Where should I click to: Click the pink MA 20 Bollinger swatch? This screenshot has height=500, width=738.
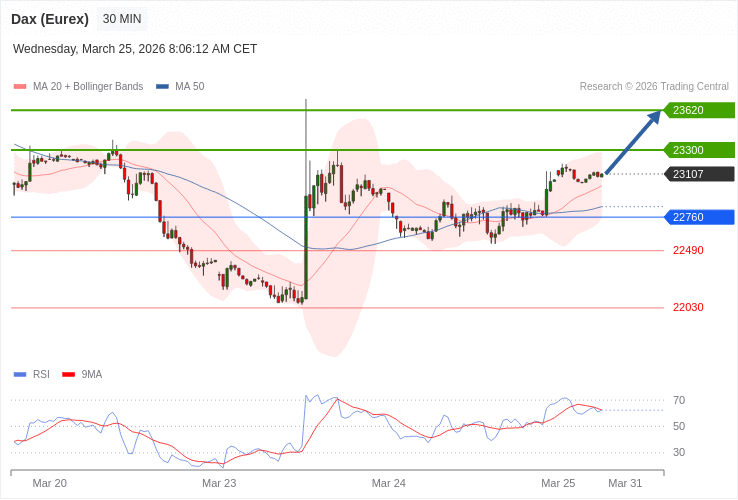coord(20,87)
